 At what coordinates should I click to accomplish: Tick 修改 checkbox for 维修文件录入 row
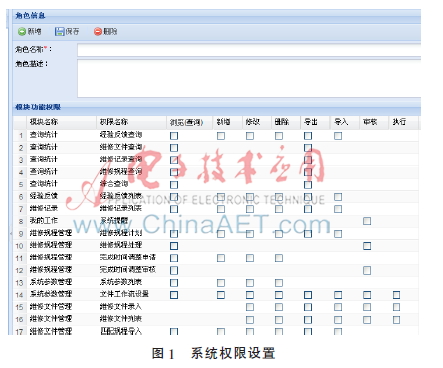[x=250, y=307]
